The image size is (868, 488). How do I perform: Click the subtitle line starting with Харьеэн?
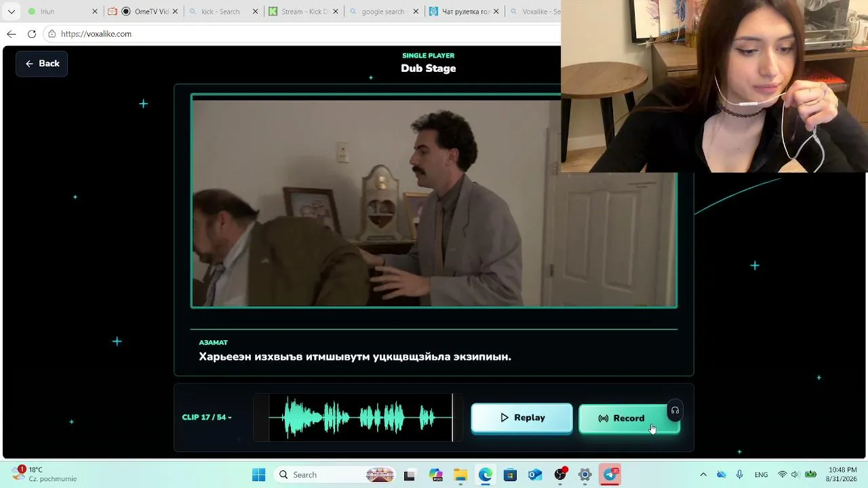point(355,357)
